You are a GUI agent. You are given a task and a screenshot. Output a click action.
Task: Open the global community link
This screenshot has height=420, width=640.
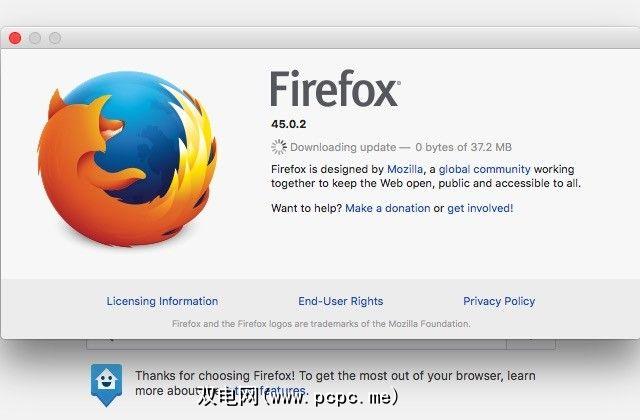[x=484, y=169]
